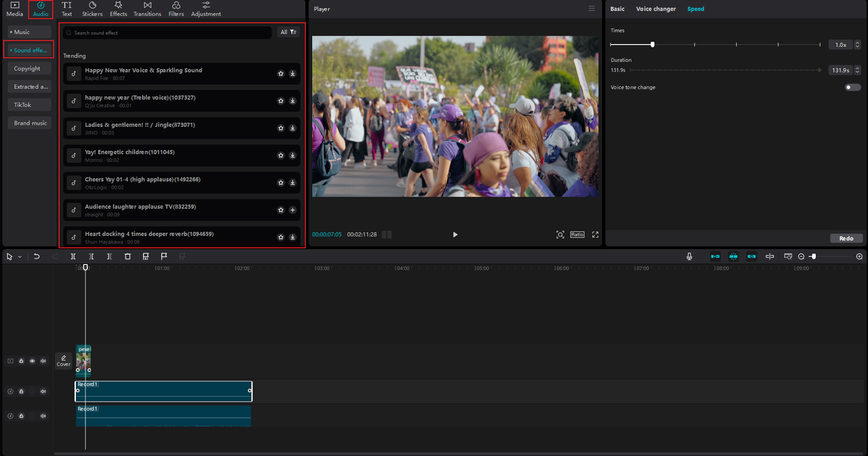Zoom in the timeline
This screenshot has width=868, height=456.
point(860,256)
